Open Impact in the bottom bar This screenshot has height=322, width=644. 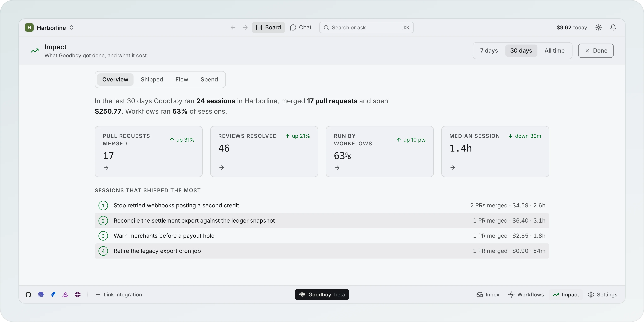click(x=566, y=295)
